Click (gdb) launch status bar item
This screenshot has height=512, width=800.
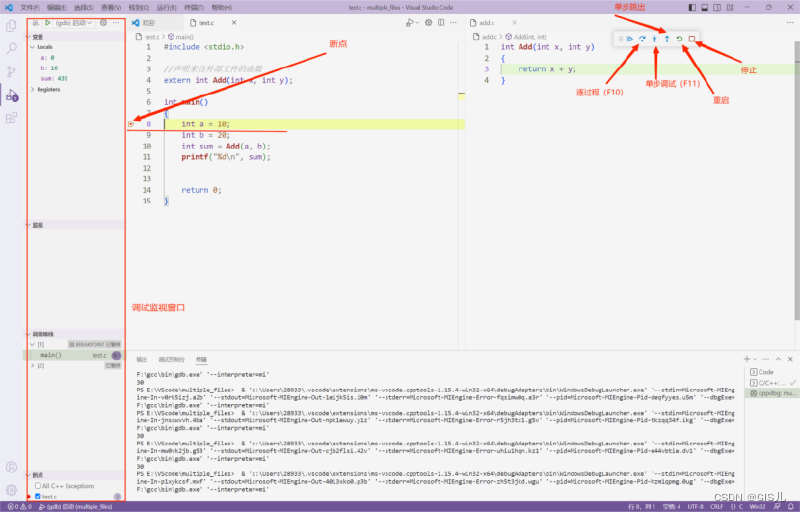[x=76, y=506]
